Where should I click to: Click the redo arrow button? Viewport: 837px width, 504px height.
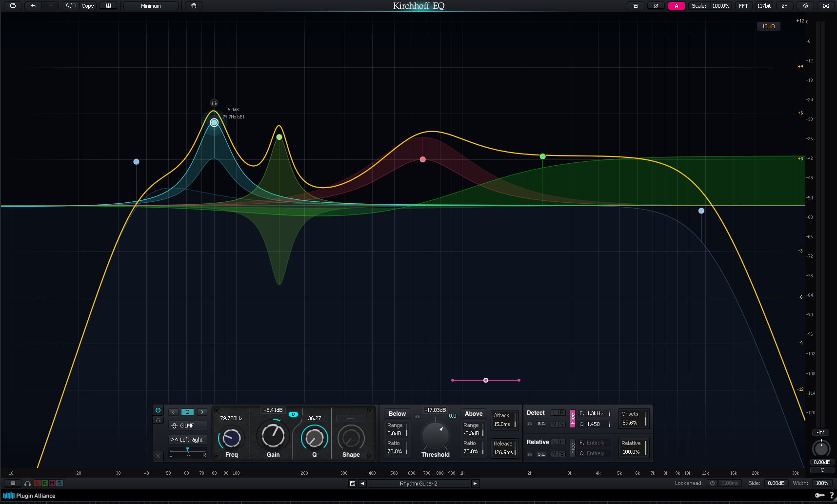(50, 6)
